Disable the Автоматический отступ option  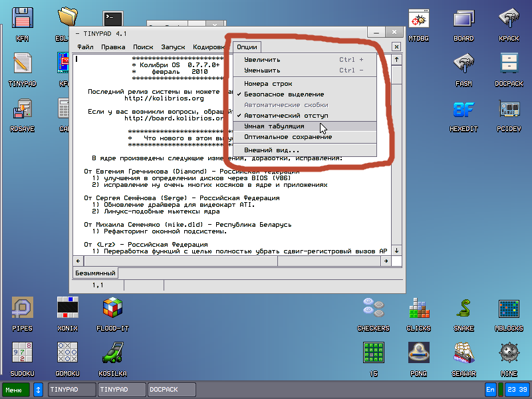pos(286,115)
